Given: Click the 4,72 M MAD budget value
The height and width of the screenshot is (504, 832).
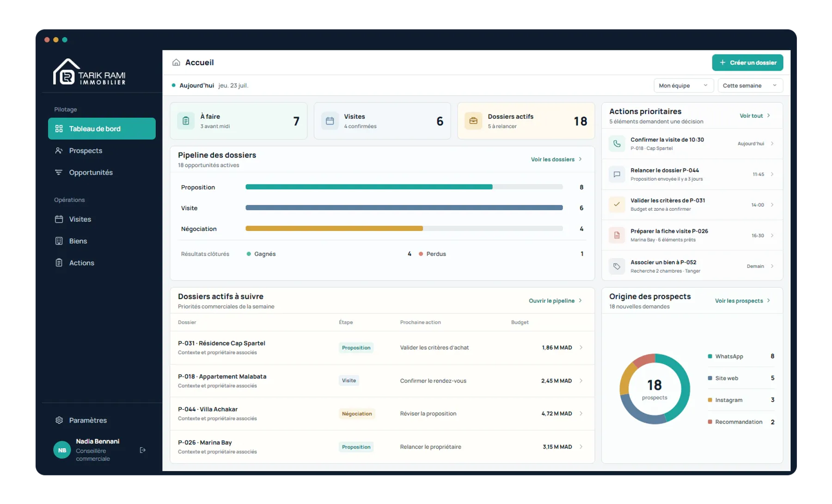Looking at the screenshot, I should tap(557, 413).
